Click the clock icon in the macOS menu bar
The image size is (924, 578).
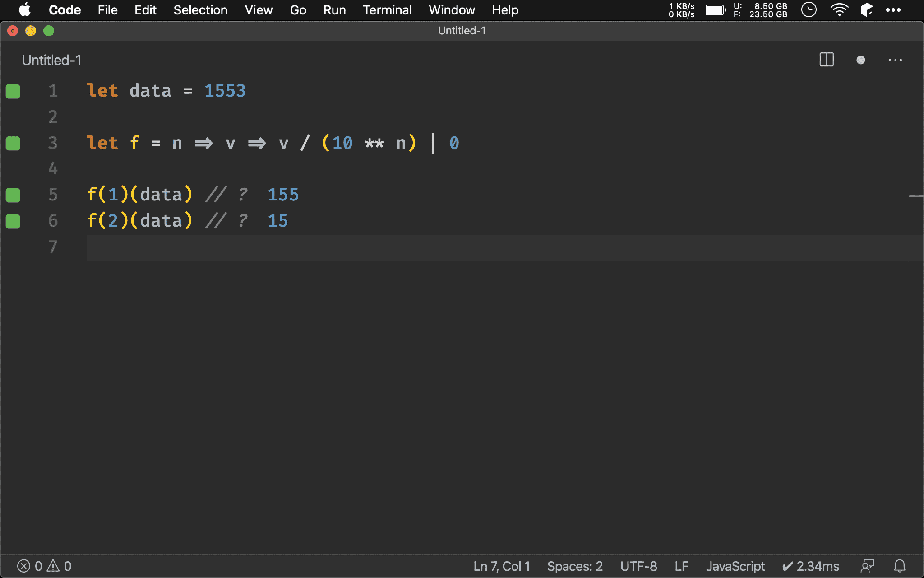click(x=808, y=10)
